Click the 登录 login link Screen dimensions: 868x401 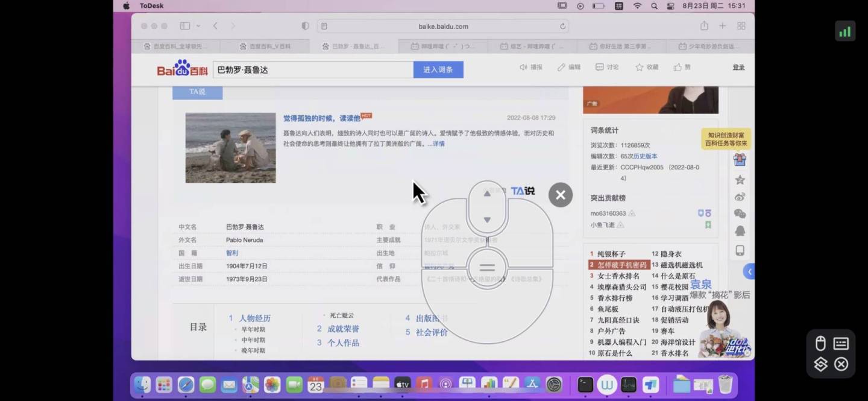click(738, 67)
